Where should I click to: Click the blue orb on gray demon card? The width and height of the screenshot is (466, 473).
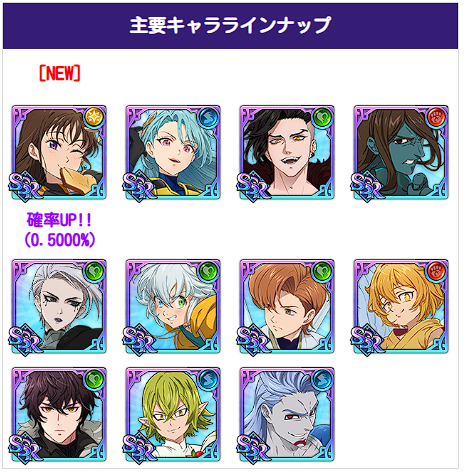(x=322, y=379)
